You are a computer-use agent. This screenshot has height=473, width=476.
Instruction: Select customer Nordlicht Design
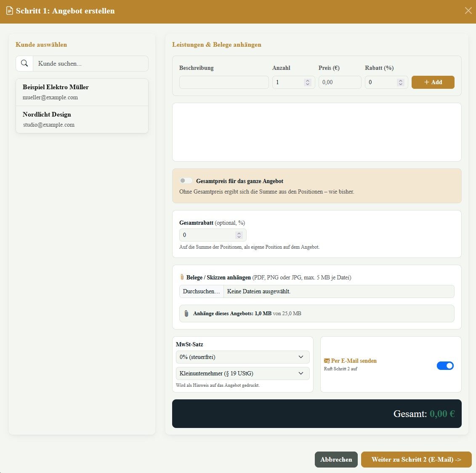[82, 120]
